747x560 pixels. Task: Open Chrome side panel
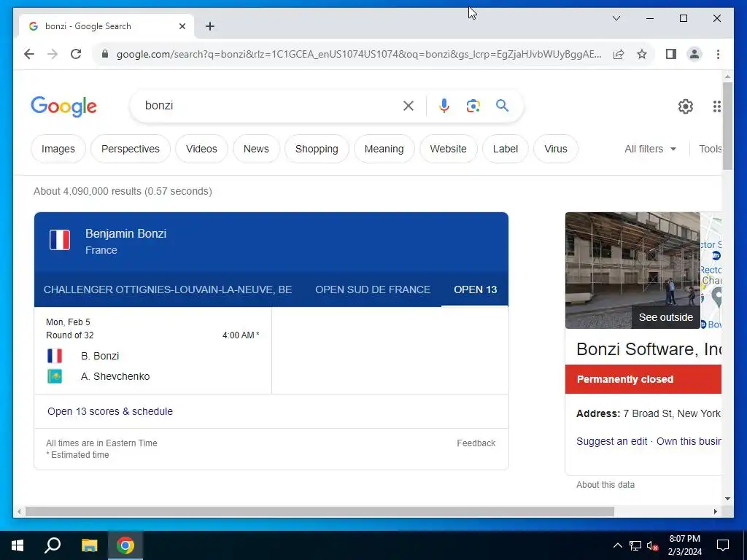point(671,54)
